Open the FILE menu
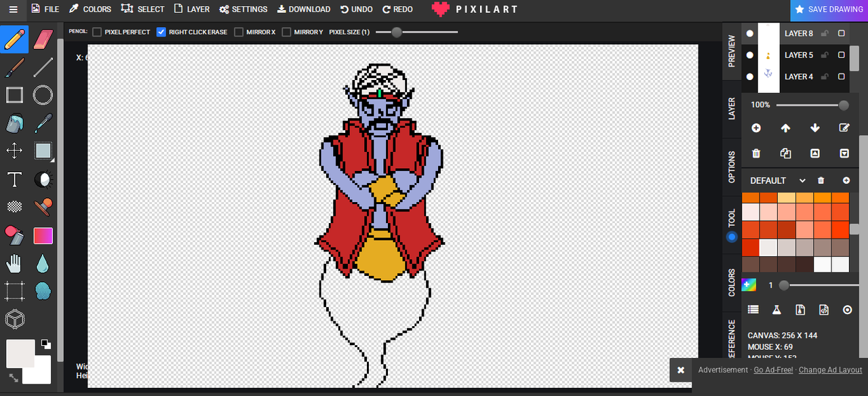This screenshot has height=396, width=868. [x=45, y=9]
